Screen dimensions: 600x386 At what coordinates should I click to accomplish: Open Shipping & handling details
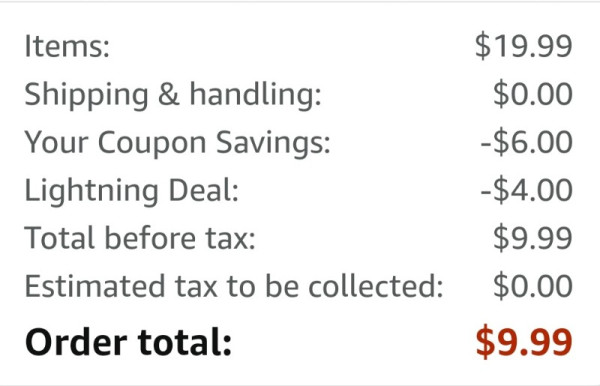(173, 94)
